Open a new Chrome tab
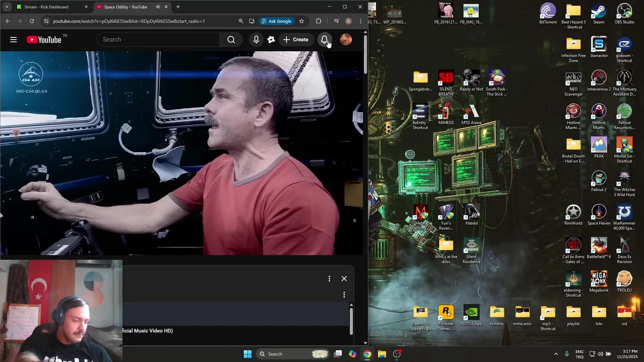 click(x=178, y=7)
